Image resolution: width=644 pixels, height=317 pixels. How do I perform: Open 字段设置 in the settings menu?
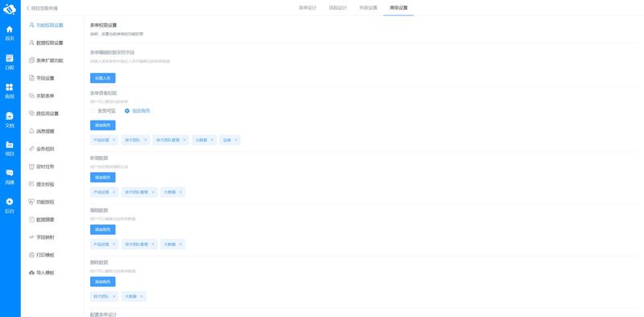[x=42, y=78]
